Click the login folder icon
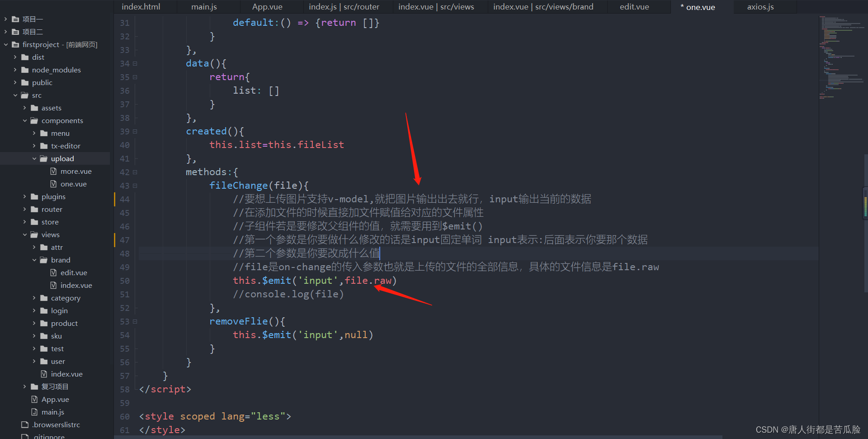 [x=44, y=310]
